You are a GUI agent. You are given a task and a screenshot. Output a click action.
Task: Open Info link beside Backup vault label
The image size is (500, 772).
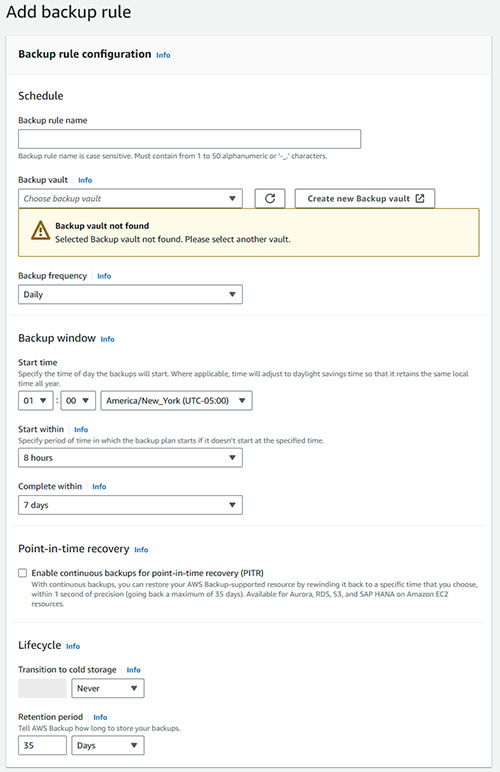pyautogui.click(x=85, y=180)
